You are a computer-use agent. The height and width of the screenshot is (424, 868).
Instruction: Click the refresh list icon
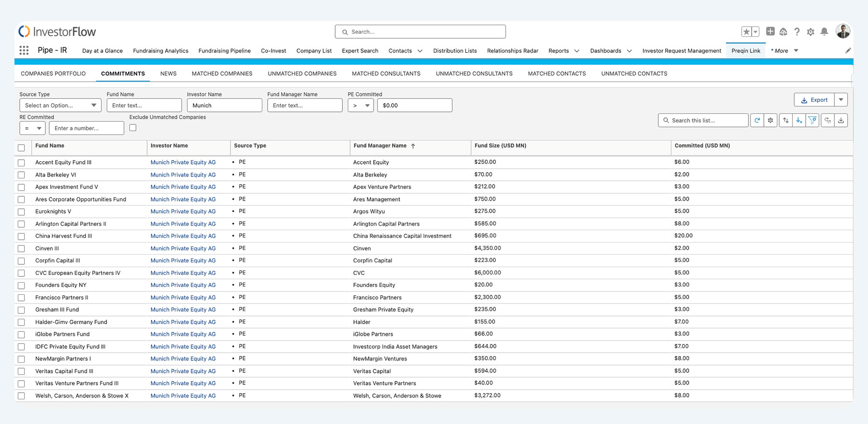pyautogui.click(x=757, y=121)
